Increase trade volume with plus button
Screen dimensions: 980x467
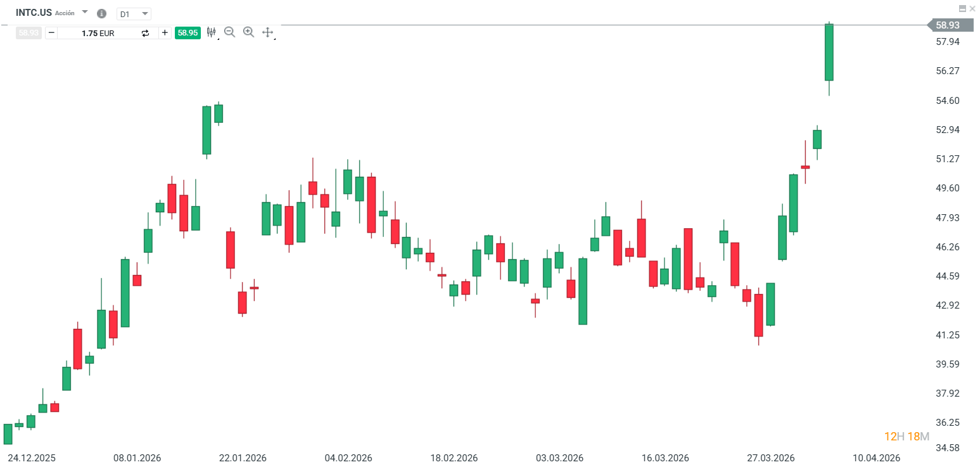pyautogui.click(x=165, y=33)
